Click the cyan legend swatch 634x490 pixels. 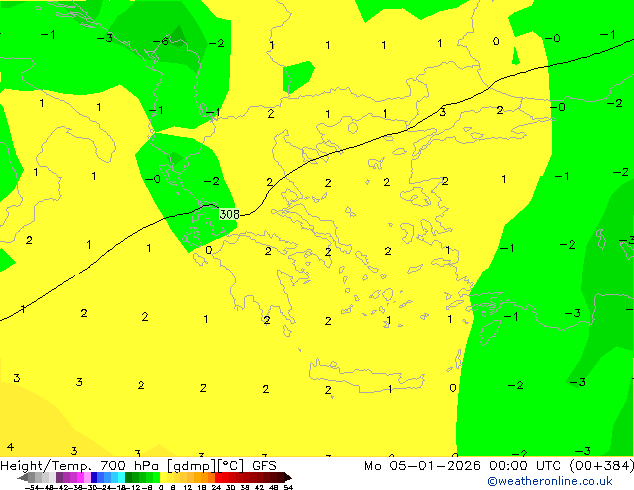pos(121,477)
